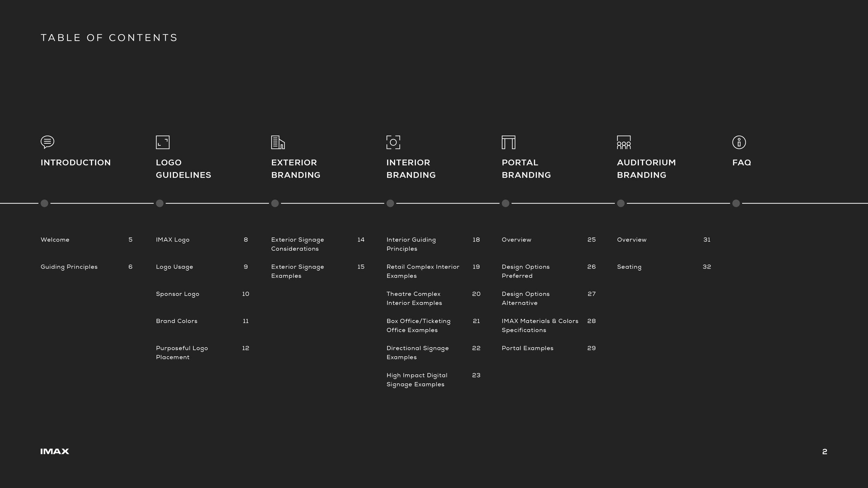Go to Auditorium Branding Overview entry
The height and width of the screenshot is (488, 868).
(x=632, y=240)
